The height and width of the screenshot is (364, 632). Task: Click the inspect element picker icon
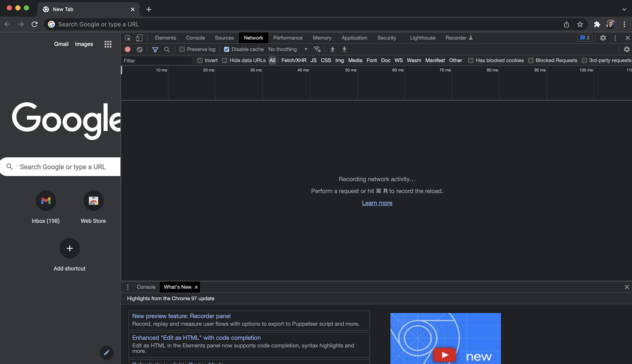click(128, 38)
